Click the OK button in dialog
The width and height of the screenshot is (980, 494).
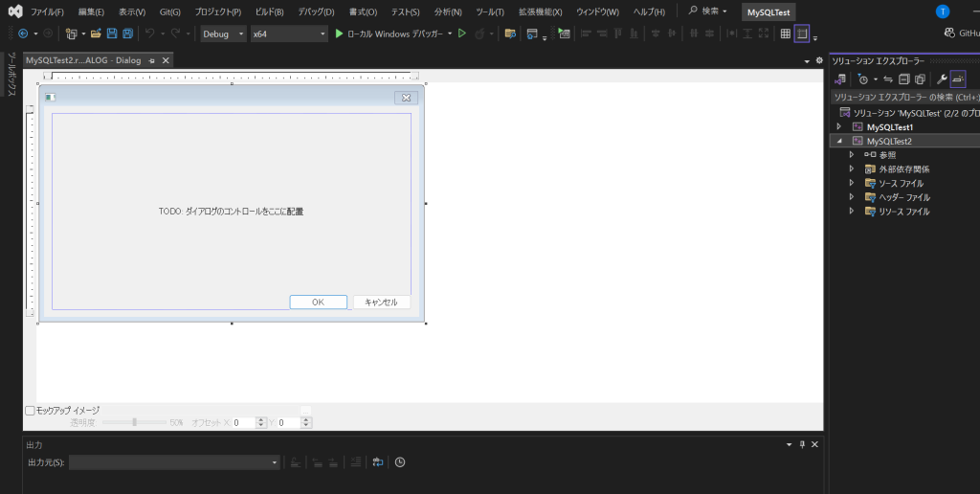point(318,302)
